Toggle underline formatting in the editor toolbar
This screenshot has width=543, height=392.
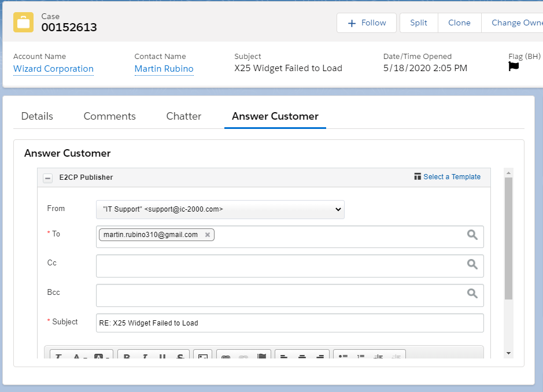click(x=162, y=356)
